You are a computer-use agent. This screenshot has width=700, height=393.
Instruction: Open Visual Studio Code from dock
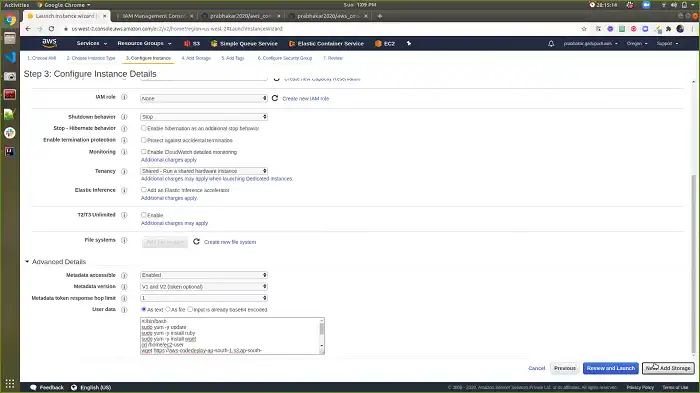pos(10,57)
